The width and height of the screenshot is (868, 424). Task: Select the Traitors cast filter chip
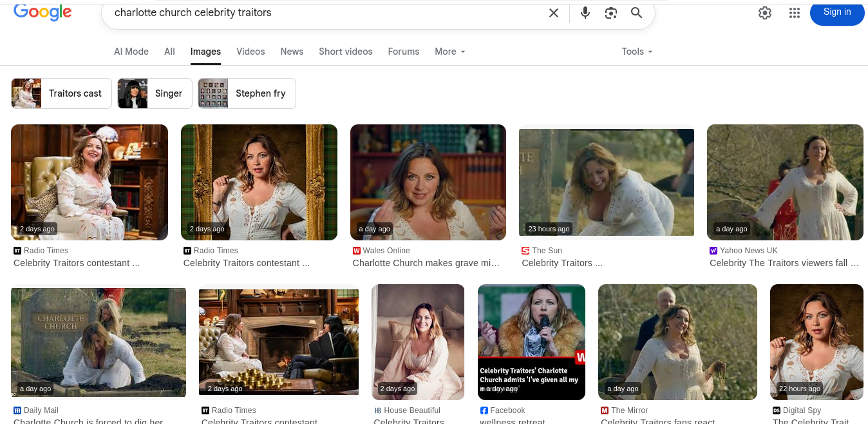62,93
